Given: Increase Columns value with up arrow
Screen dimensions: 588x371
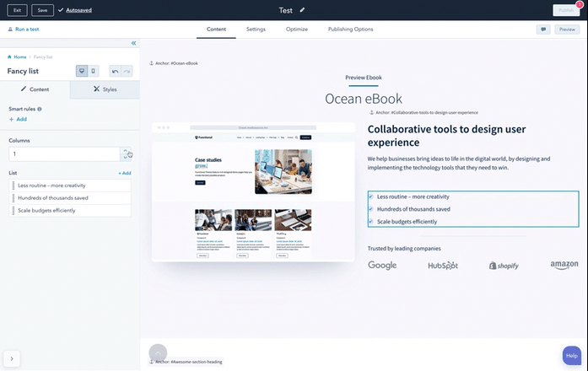Looking at the screenshot, I should click(x=127, y=151).
